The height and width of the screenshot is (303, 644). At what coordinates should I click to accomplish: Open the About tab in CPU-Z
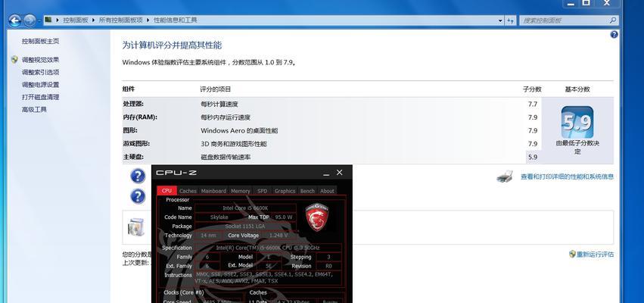[327, 191]
